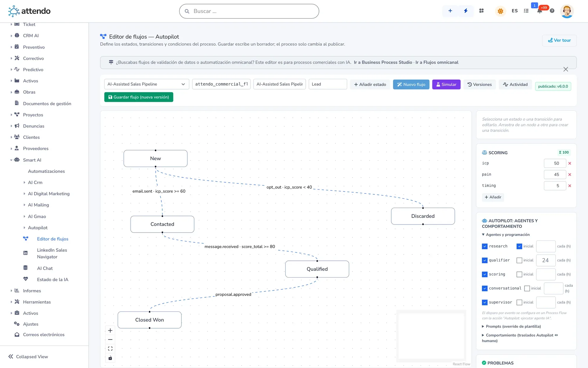Toggle canvas interactivity lock icon
The width and height of the screenshot is (588, 368).
110,358
